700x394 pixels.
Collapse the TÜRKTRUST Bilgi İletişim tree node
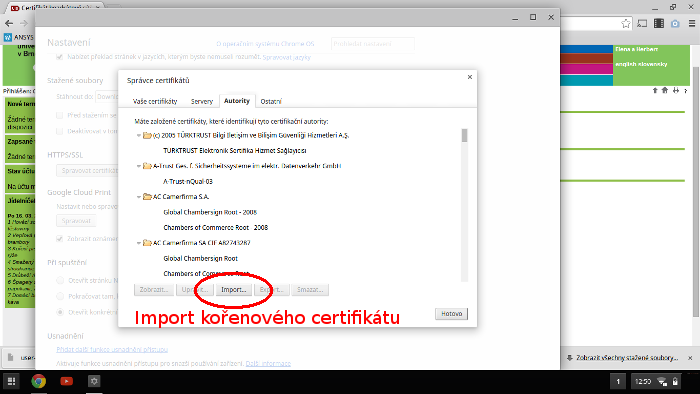[139, 135]
